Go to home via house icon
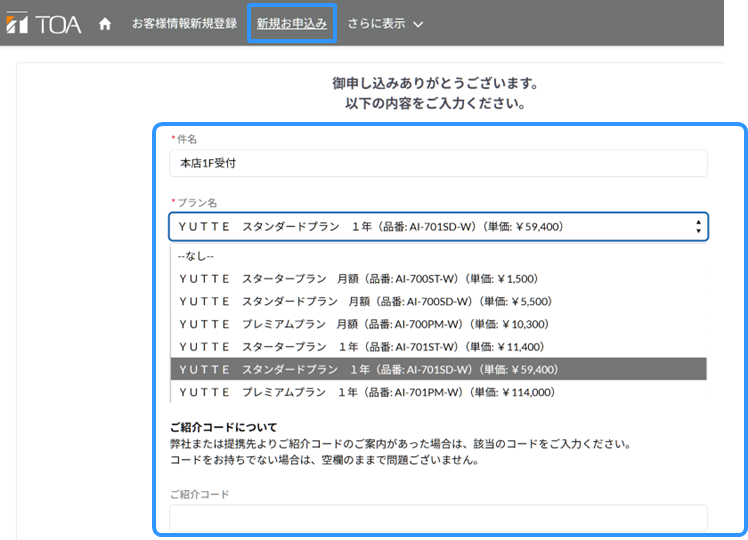 click(105, 24)
